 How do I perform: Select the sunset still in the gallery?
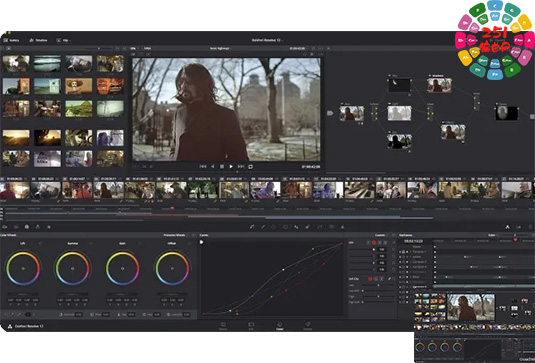pyautogui.click(x=16, y=138)
